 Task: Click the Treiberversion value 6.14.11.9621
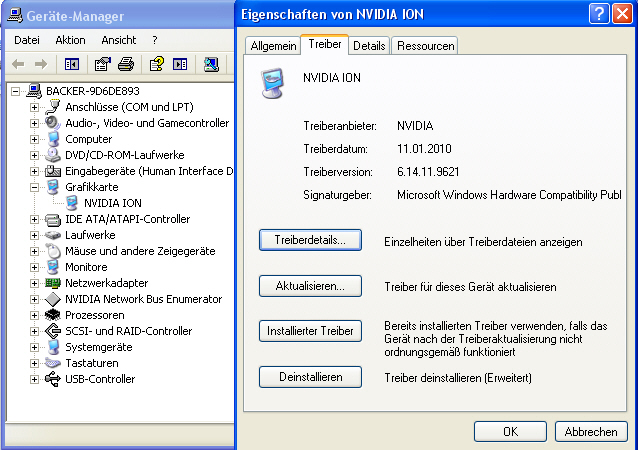428,172
